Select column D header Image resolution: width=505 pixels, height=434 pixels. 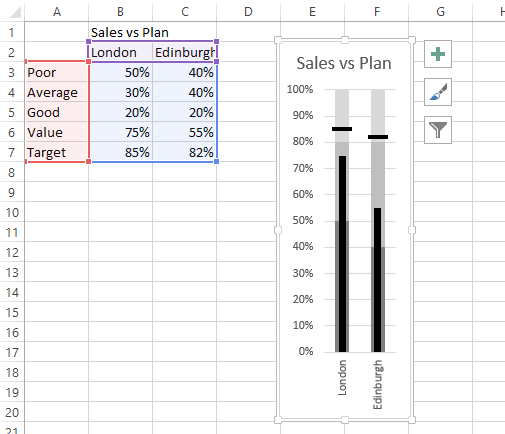tap(248, 12)
